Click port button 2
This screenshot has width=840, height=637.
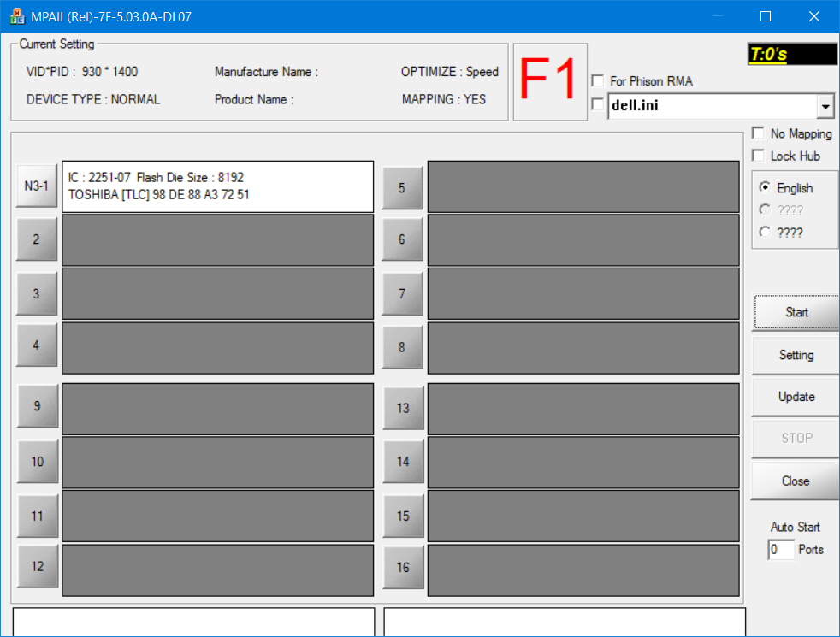click(x=37, y=239)
